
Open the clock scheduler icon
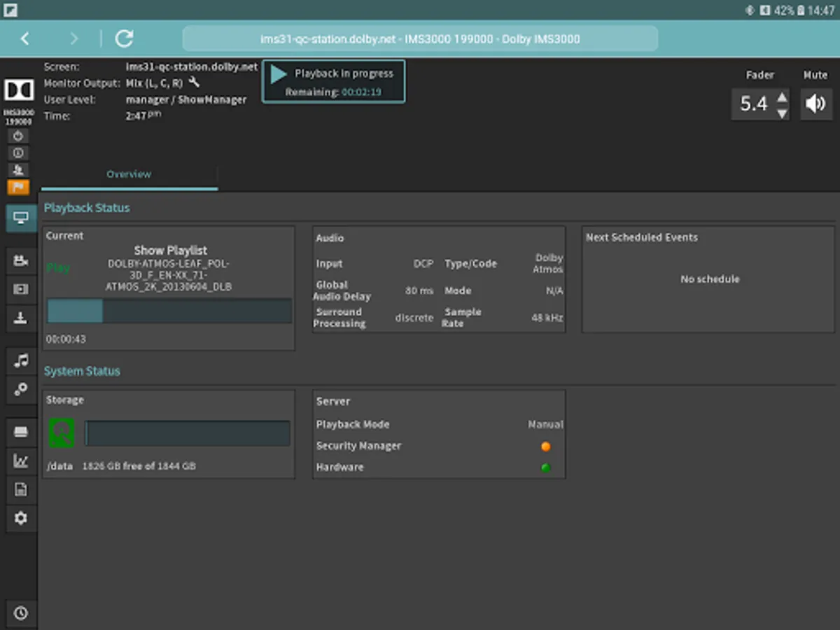(20, 613)
